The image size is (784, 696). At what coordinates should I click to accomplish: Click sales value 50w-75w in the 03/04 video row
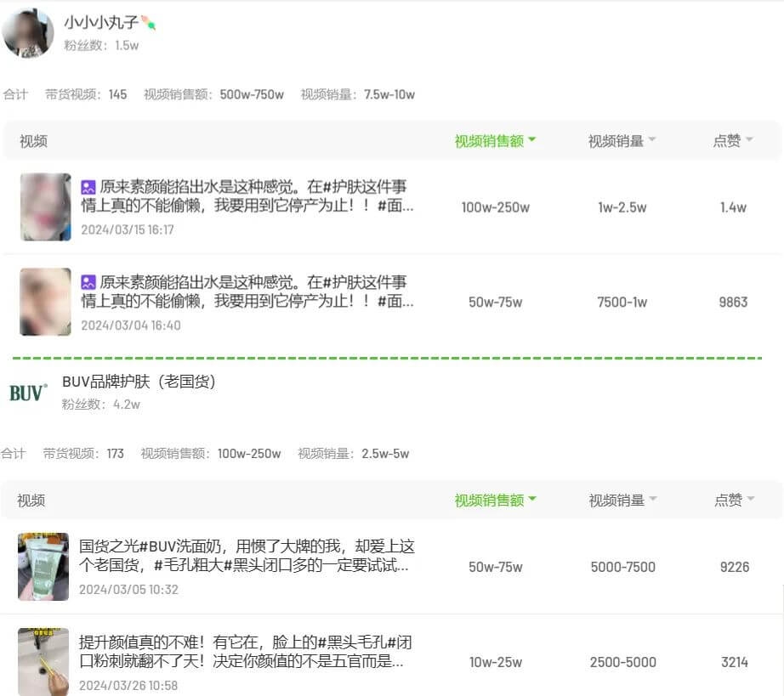[496, 303]
